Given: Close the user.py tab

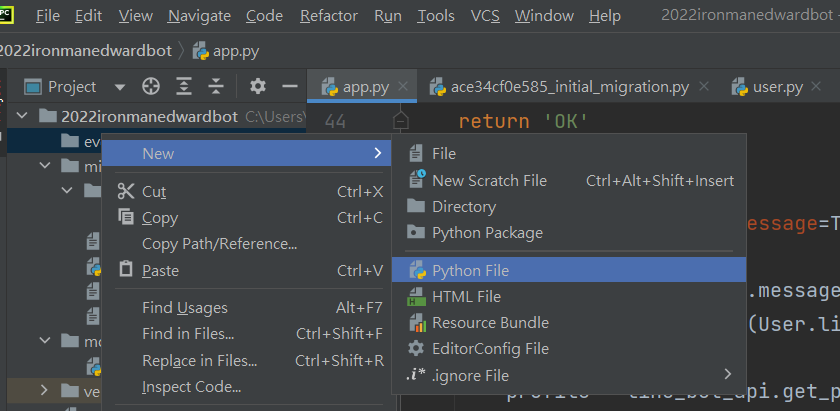Looking at the screenshot, I should point(816,86).
